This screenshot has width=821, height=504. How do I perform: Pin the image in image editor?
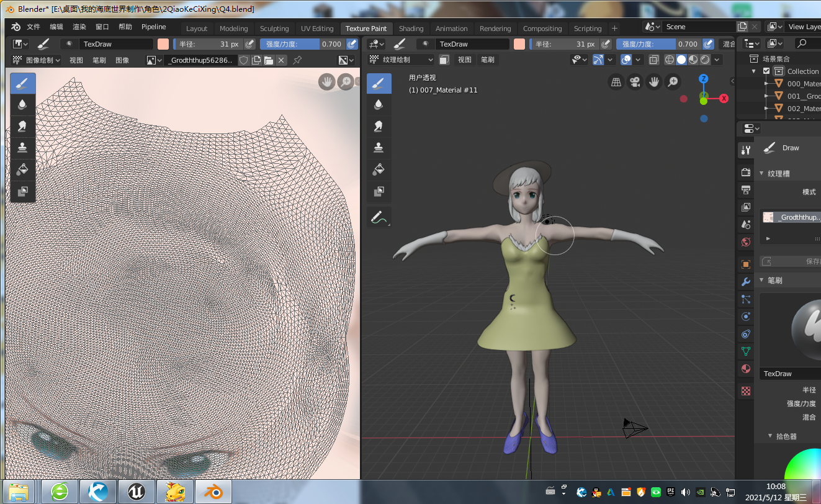[x=297, y=60]
